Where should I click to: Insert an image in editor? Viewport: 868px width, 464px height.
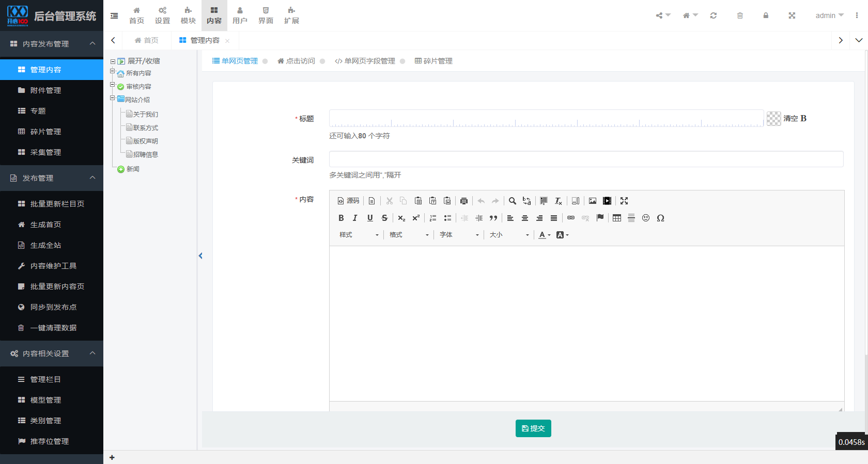[593, 201]
